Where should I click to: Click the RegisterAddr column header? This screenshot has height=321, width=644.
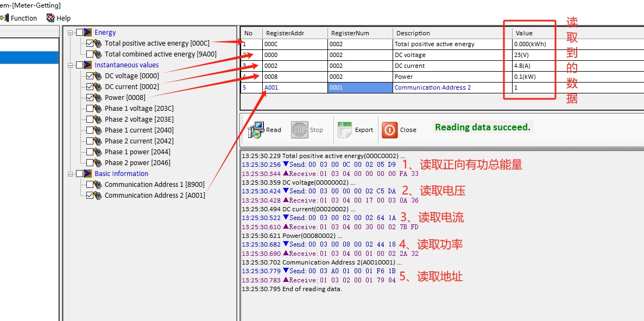click(295, 33)
